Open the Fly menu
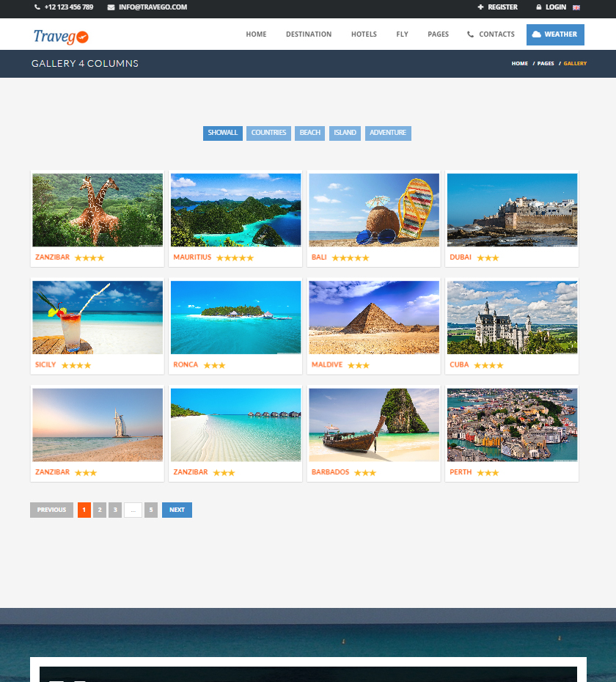This screenshot has width=616, height=682. [402, 34]
